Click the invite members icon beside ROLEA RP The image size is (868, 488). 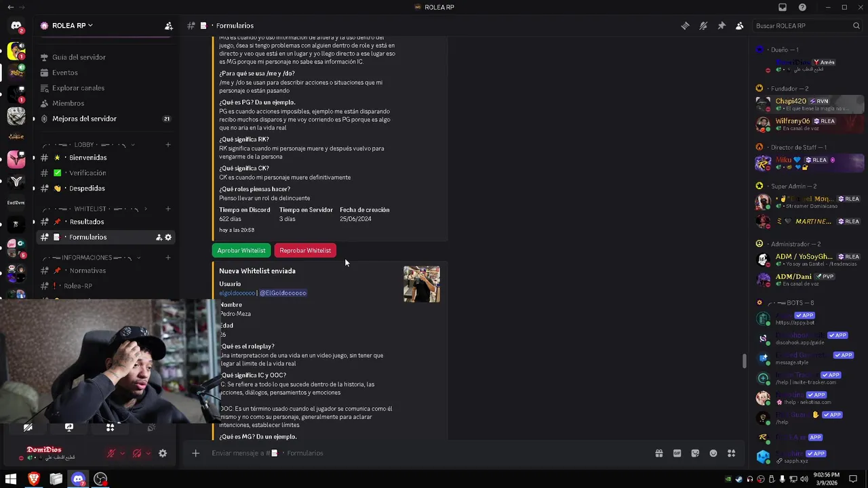point(168,26)
